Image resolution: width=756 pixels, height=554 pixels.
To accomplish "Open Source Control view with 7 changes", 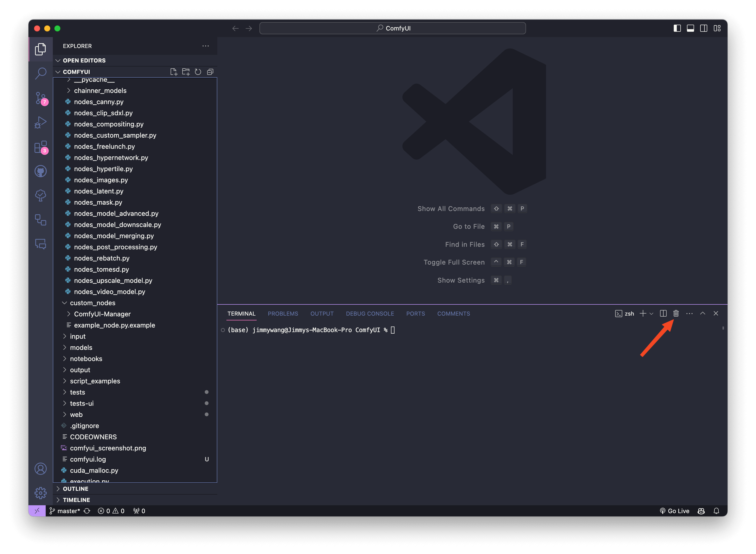I will 41,98.
